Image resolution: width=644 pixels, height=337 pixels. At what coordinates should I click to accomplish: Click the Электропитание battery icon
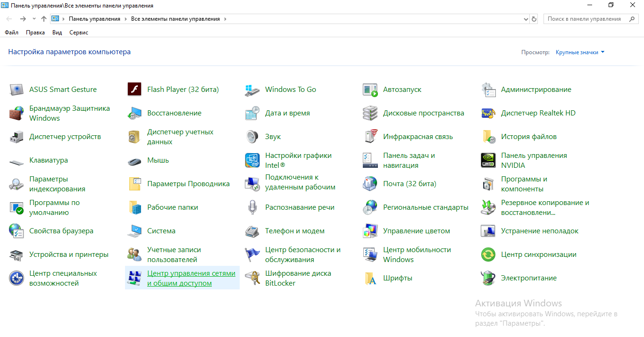(x=488, y=278)
